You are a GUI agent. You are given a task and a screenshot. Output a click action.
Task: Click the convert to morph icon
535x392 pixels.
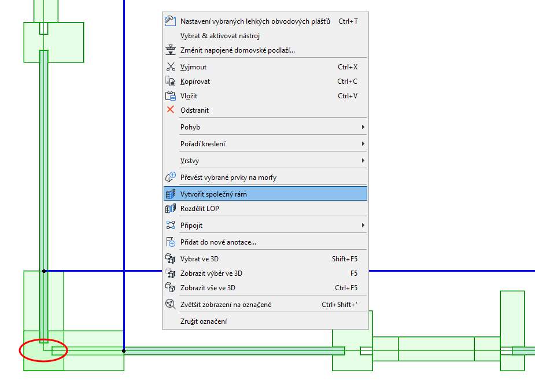click(170, 177)
